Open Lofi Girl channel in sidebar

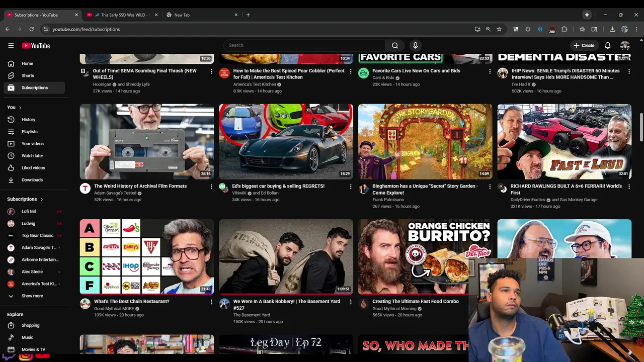[34, 212]
